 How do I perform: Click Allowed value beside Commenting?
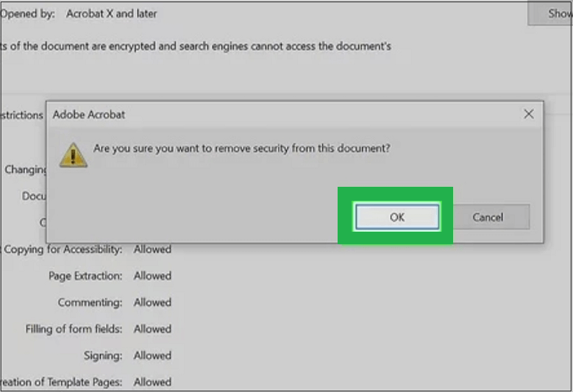[x=152, y=302]
